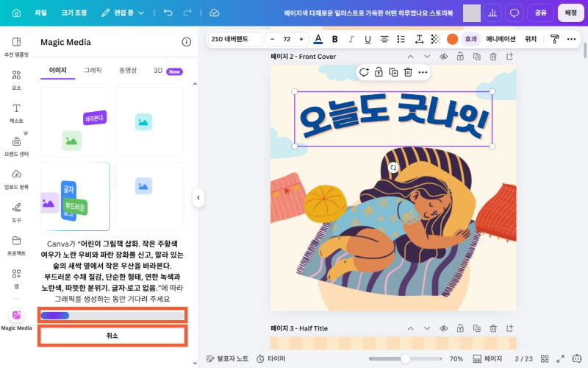This screenshot has width=588, height=368.
Task: Check cloud save status icon
Action: click(214, 13)
